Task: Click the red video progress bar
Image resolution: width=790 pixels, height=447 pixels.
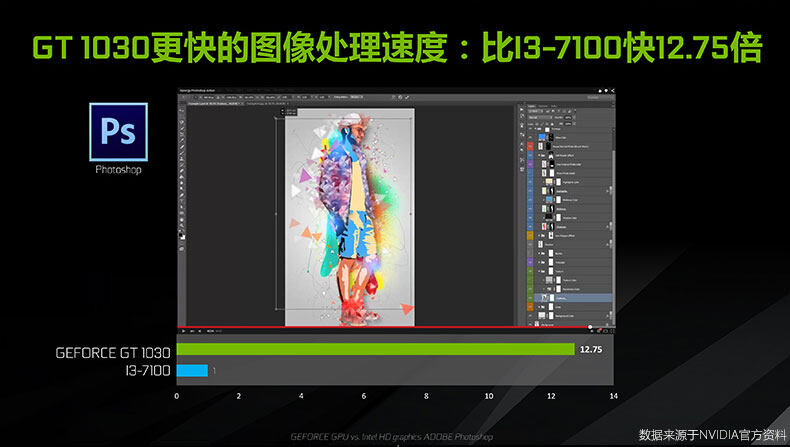Action: pos(383,327)
